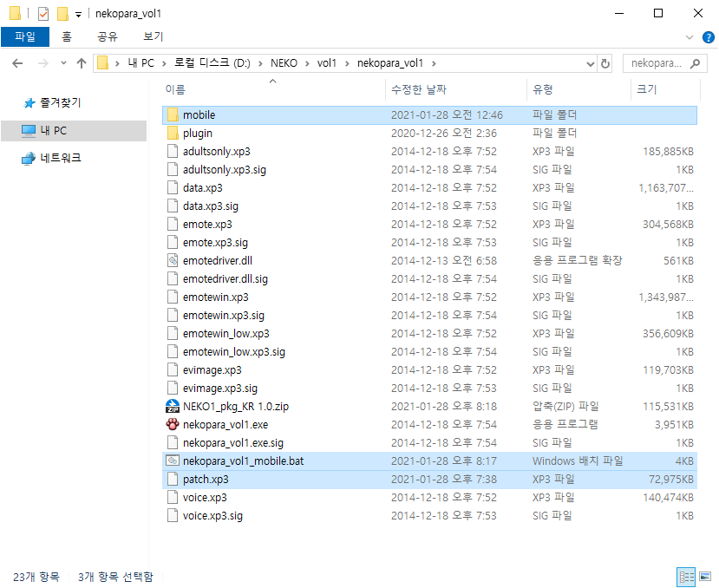Click vol1 breadcrumb in address bar
This screenshot has height=588, width=719.
[x=327, y=63]
